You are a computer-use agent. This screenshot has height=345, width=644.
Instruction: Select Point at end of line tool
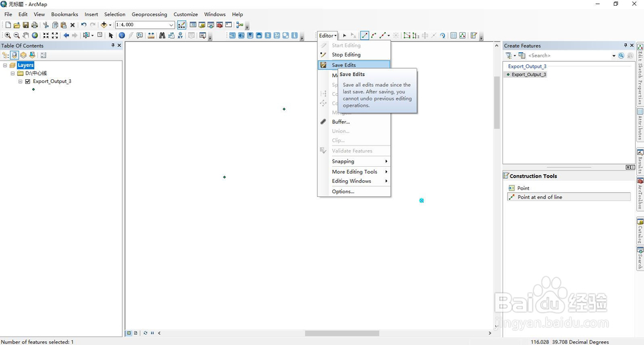[x=569, y=197]
